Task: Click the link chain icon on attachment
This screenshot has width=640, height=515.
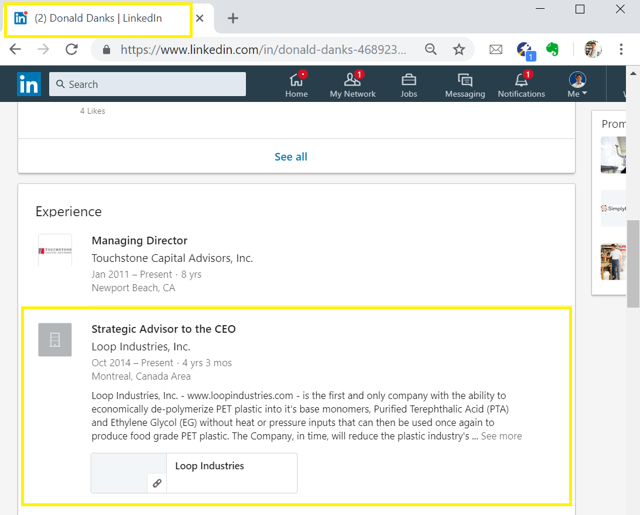Action: pyautogui.click(x=157, y=483)
